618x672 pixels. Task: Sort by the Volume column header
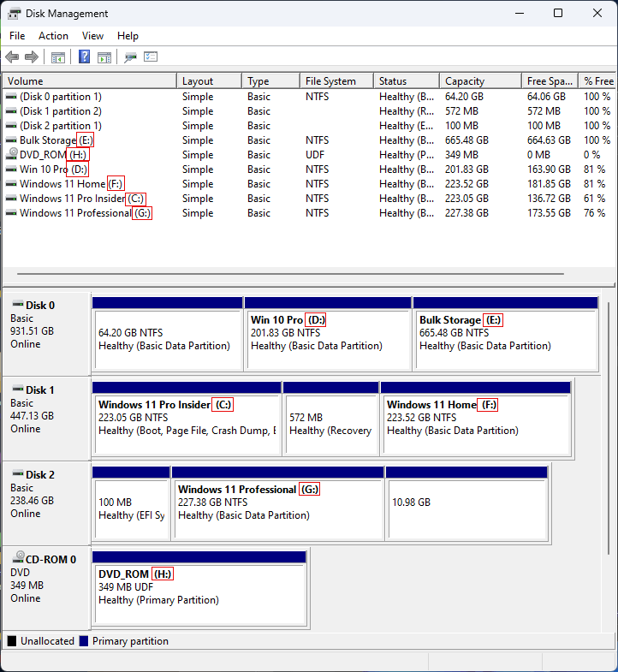(x=90, y=81)
